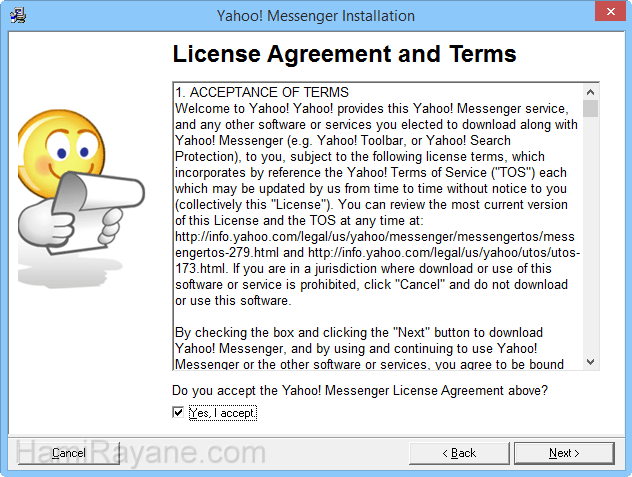Click the license scrollbar thumb
This screenshot has width=632, height=477.
coord(590,108)
